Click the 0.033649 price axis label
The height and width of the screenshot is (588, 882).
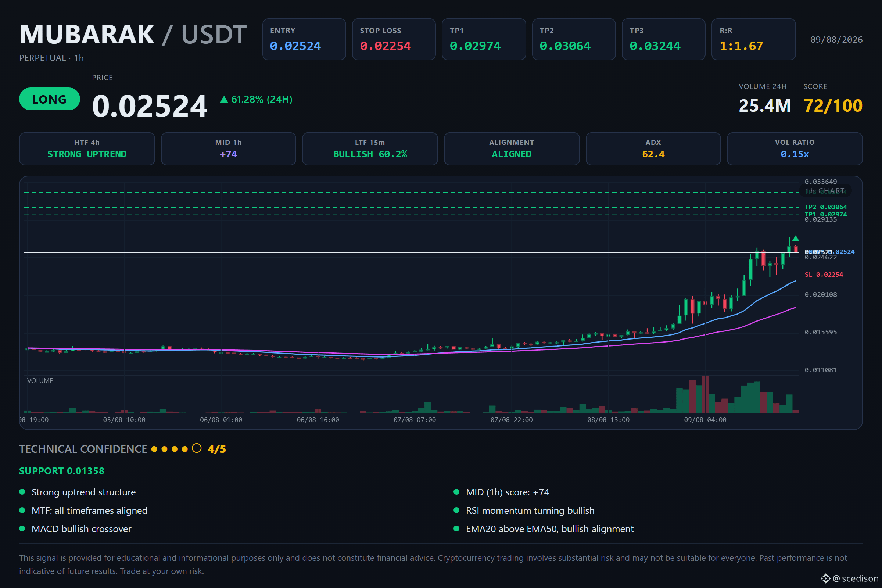click(821, 182)
